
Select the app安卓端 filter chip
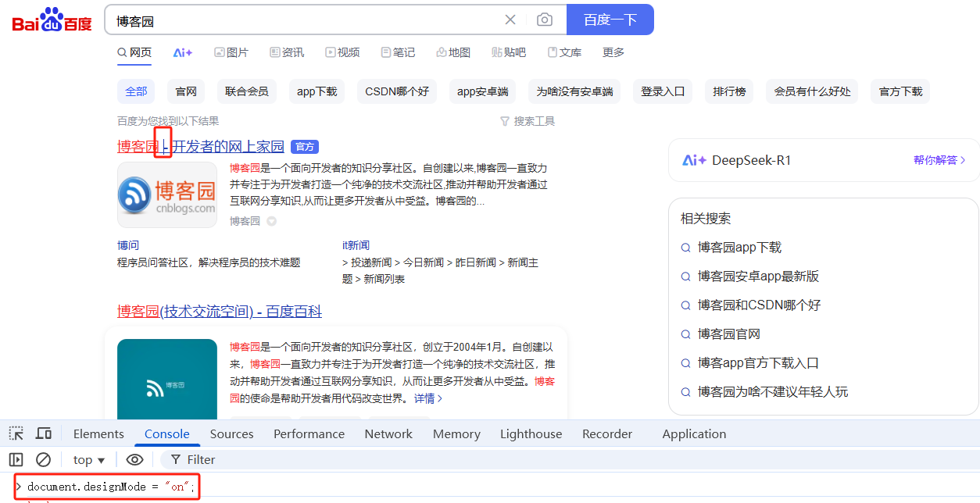click(482, 91)
